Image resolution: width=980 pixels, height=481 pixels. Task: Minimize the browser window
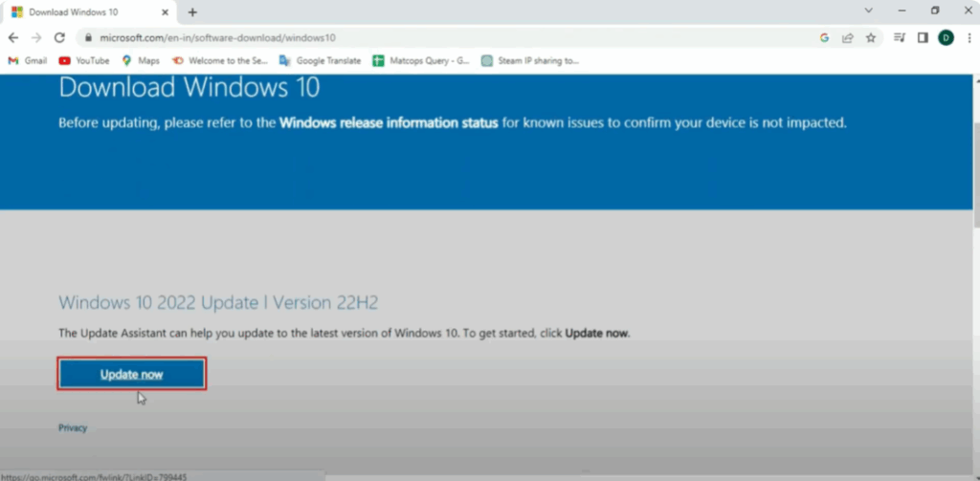[902, 11]
